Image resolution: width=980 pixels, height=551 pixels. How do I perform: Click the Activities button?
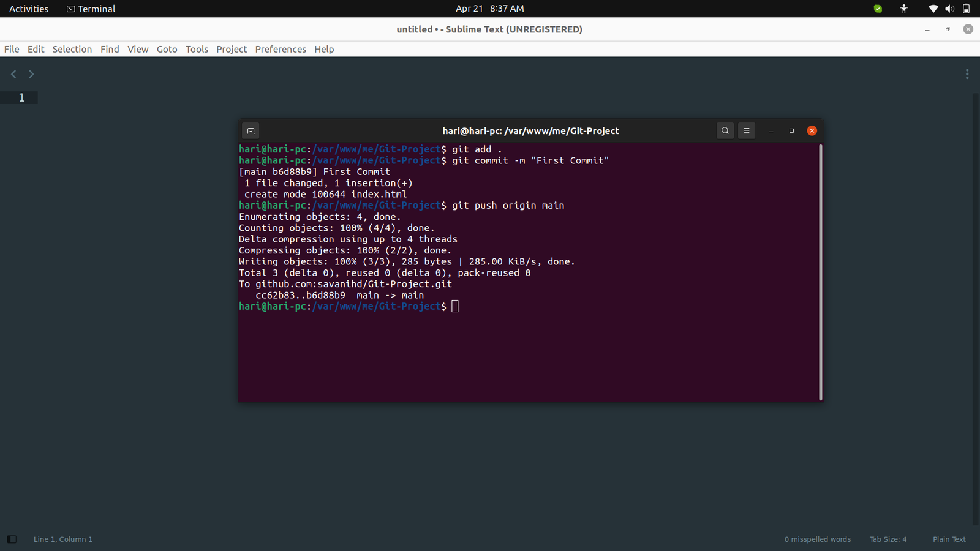click(x=29, y=9)
